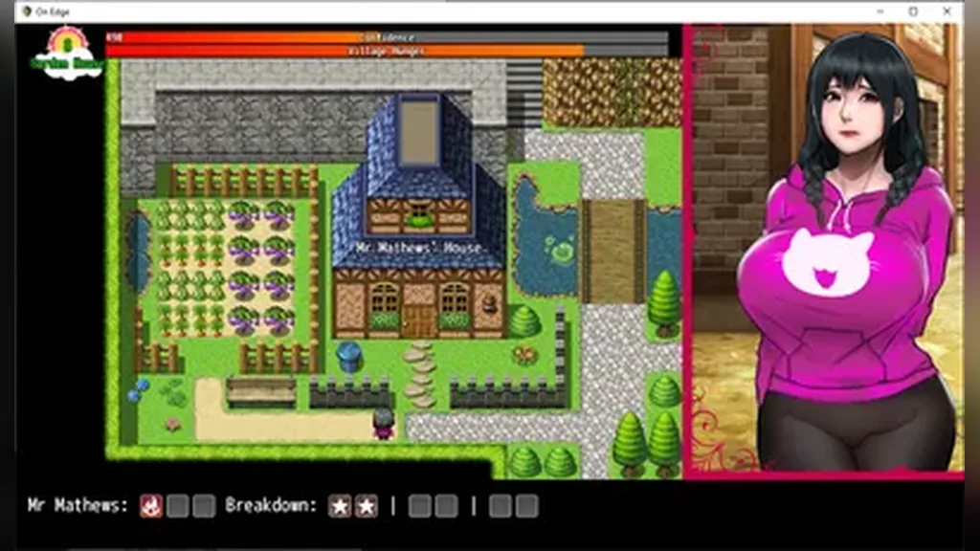Viewport: 980px width, 551px height.
Task: Click the wooden barrel beside the house's right window
Action: click(x=490, y=304)
